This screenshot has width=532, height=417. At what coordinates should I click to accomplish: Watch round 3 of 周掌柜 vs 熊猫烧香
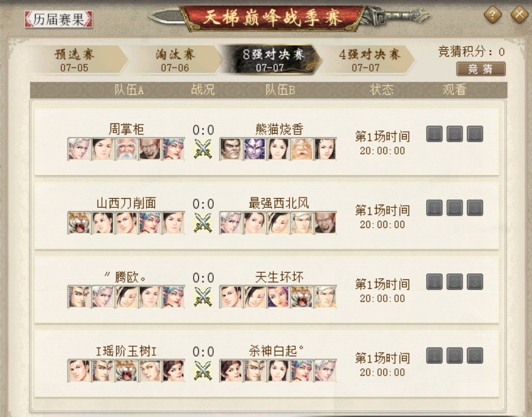475,134
